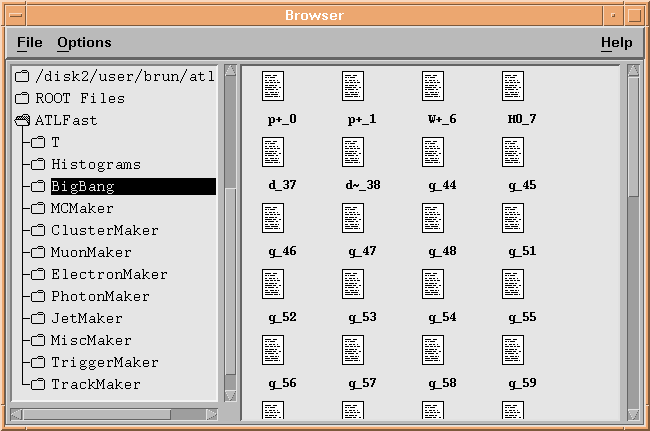Select the d~_38 file icon
Screen dimensions: 650x431
tap(353, 153)
